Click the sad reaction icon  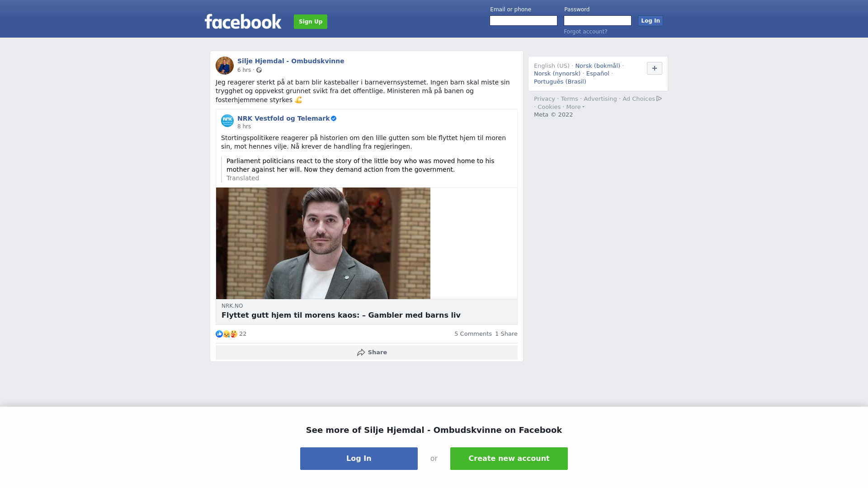click(226, 334)
